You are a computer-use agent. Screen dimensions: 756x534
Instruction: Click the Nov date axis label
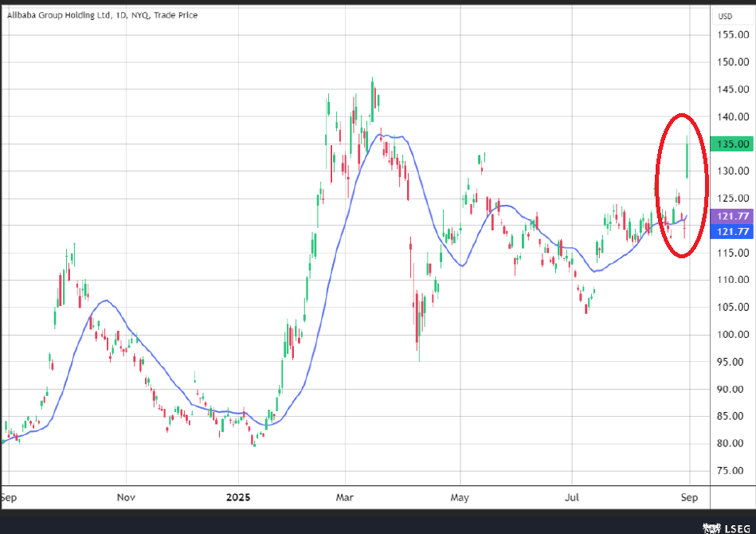click(126, 497)
